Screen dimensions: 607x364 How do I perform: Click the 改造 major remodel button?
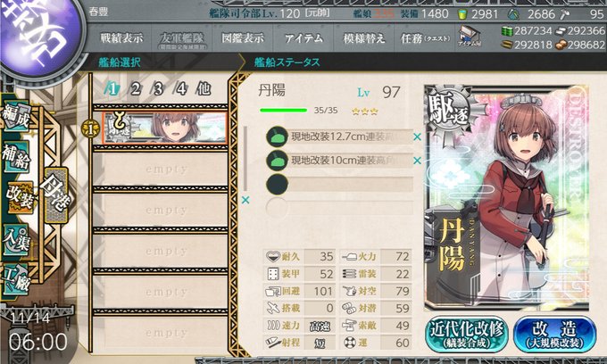coord(554,335)
